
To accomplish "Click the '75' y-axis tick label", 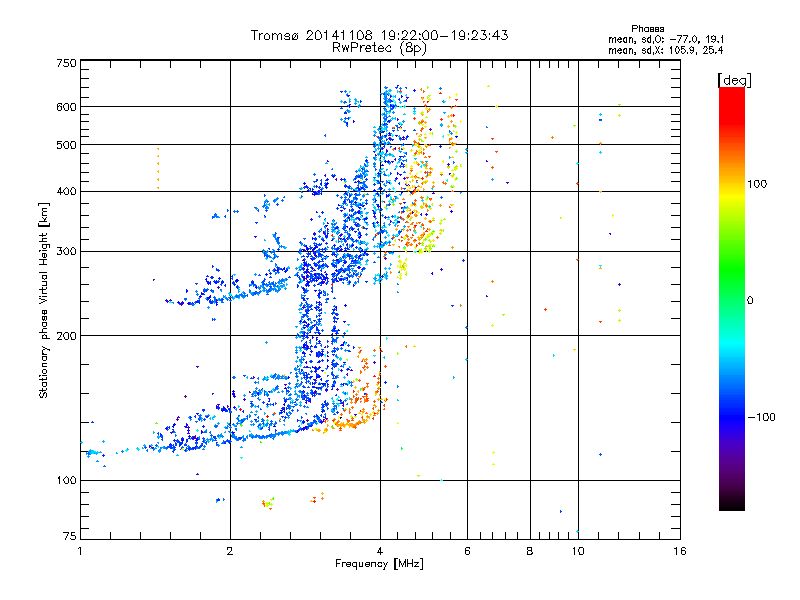I will (x=70, y=536).
